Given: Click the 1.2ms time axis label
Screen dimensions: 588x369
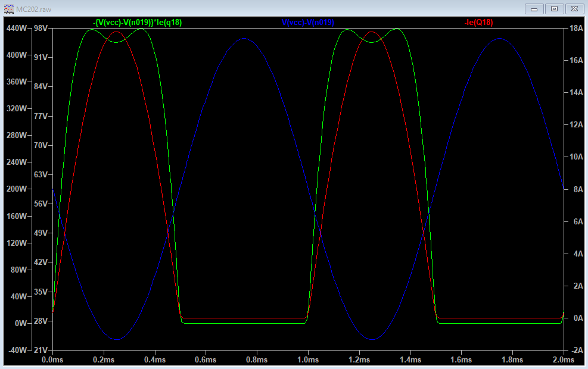Looking at the screenshot, I should pos(359,360).
